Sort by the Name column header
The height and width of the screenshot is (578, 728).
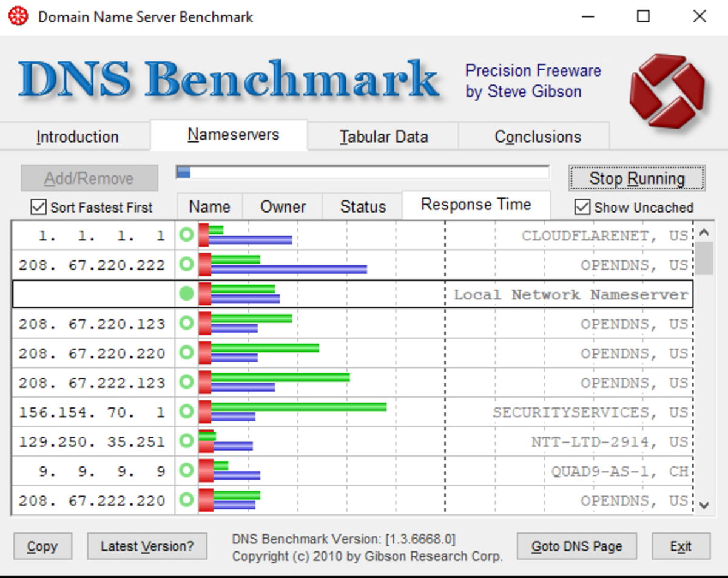(x=209, y=206)
